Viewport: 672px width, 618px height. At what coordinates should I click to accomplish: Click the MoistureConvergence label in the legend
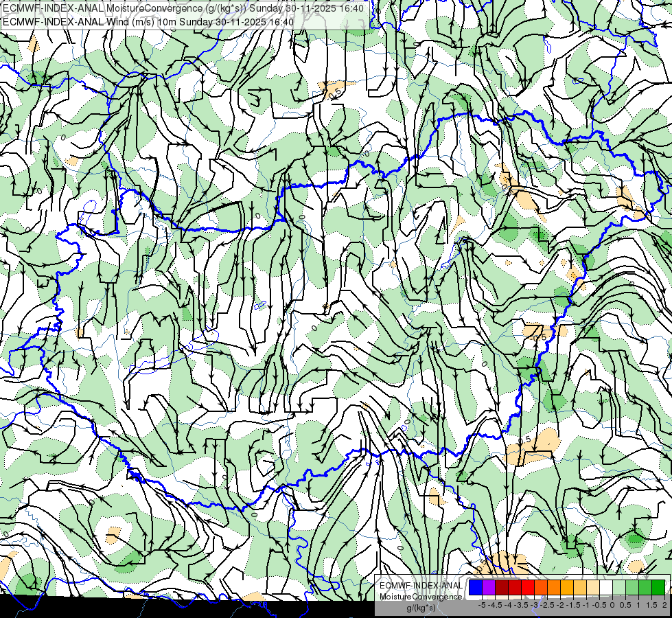(x=421, y=597)
